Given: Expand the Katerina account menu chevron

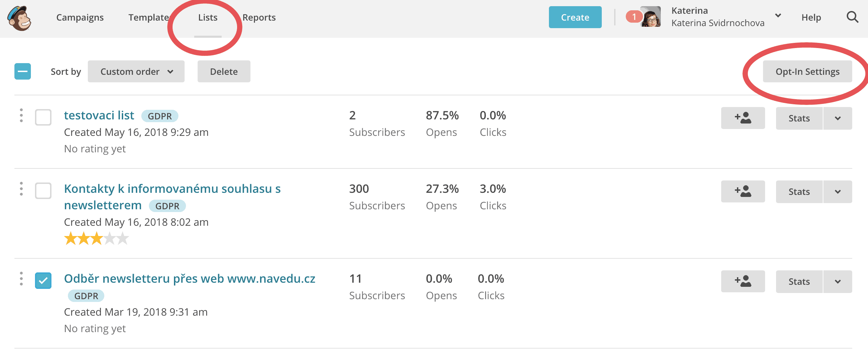Looking at the screenshot, I should (778, 16).
